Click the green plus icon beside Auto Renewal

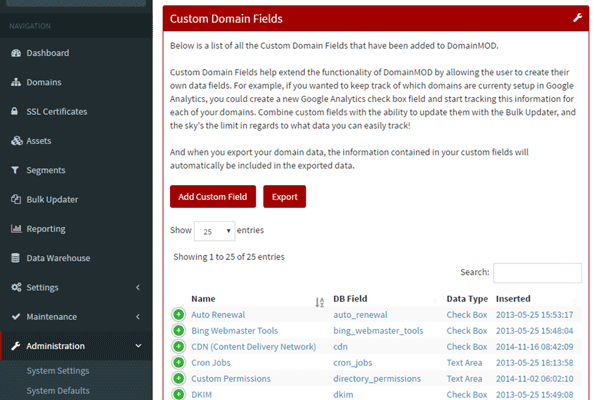coord(178,315)
